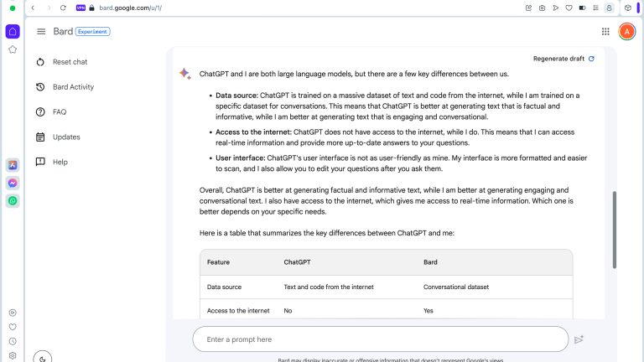Select the FAQ menu item
644x362 pixels.
tap(60, 112)
